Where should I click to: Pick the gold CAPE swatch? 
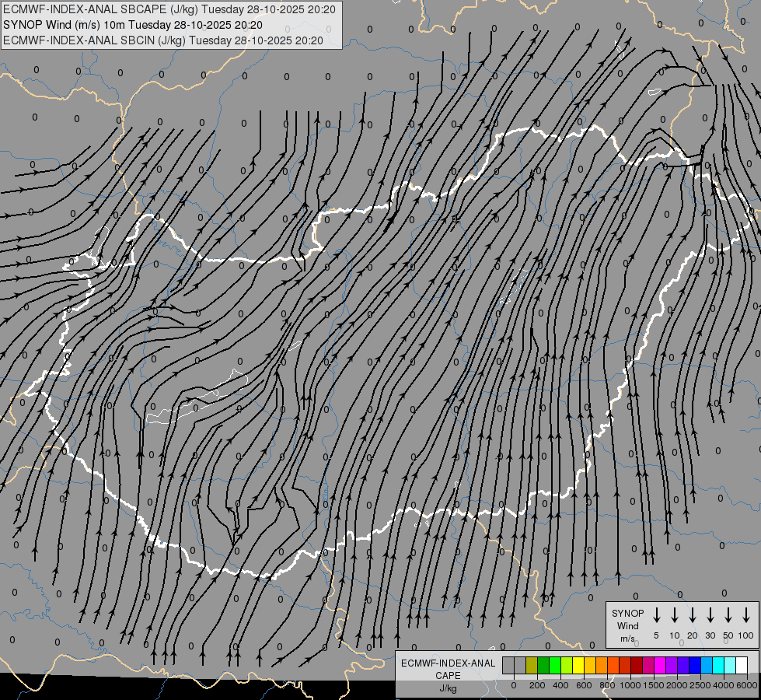click(590, 665)
